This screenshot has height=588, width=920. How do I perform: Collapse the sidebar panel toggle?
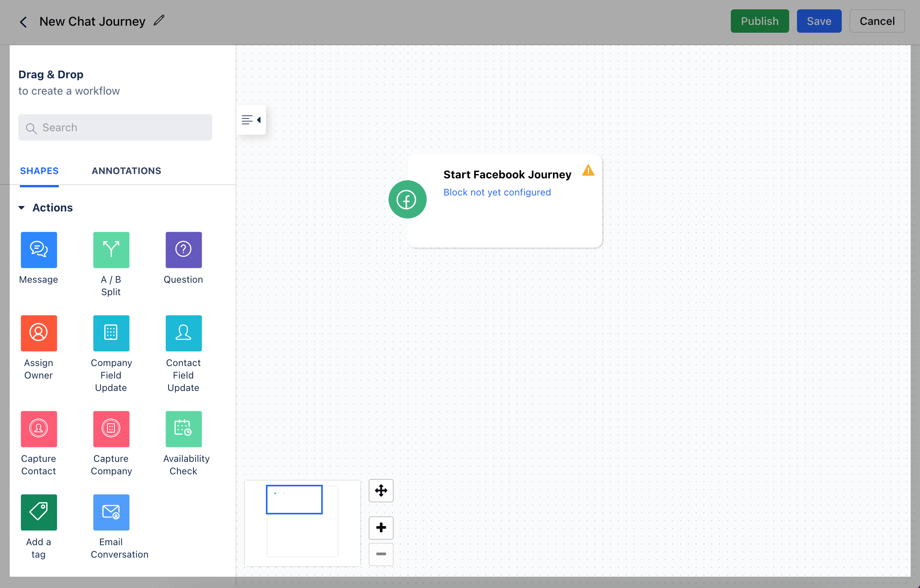tap(251, 120)
